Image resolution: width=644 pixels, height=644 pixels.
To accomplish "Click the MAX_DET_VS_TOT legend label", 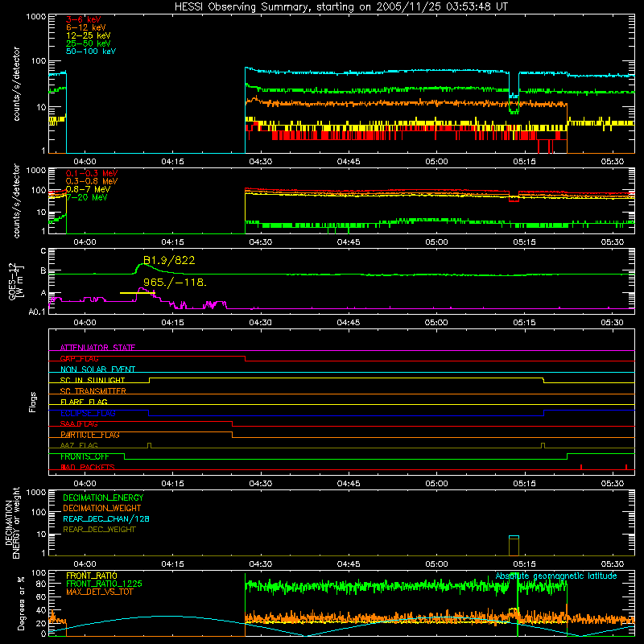I will (x=99, y=592).
